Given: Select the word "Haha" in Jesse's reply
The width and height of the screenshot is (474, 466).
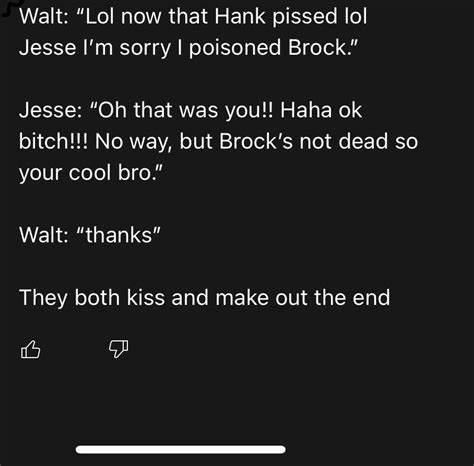Looking at the screenshot, I should pyautogui.click(x=306, y=110).
